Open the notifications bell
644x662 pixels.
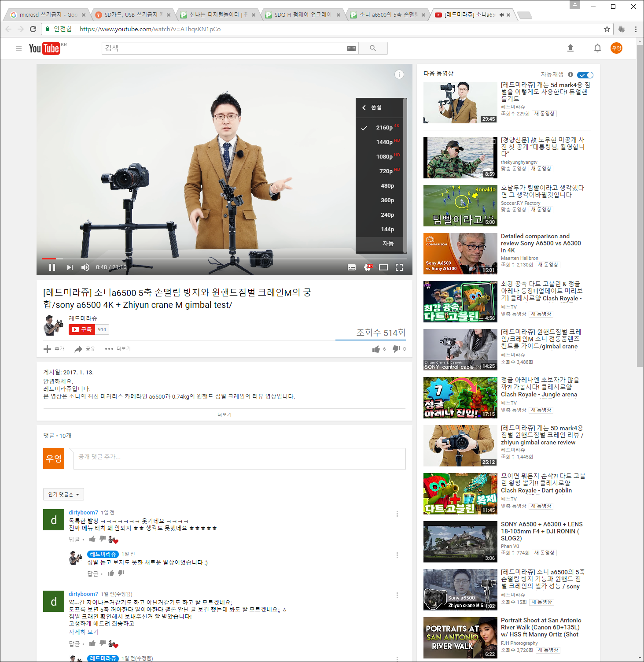point(597,48)
